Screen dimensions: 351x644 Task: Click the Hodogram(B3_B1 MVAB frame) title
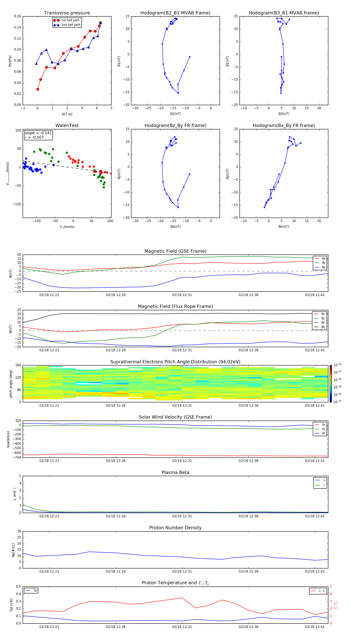pyautogui.click(x=284, y=13)
